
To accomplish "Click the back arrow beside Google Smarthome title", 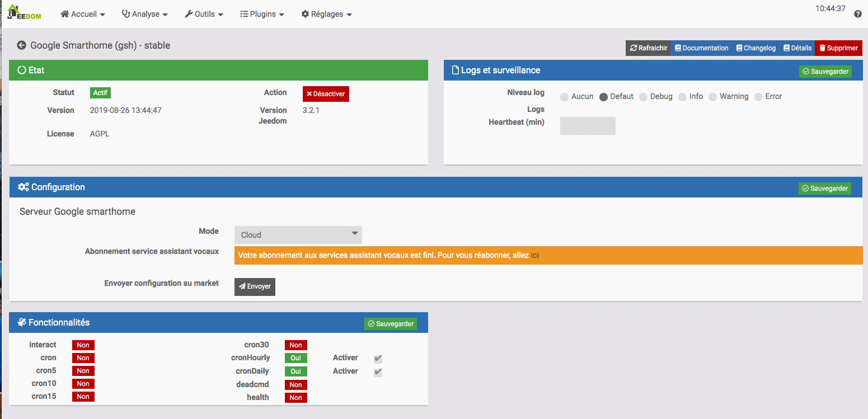I will (x=22, y=45).
